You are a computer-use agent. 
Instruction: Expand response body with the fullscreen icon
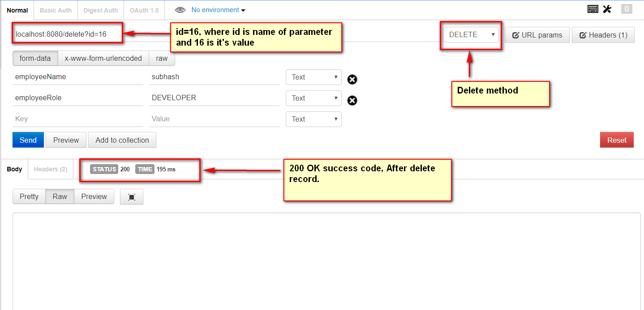[x=131, y=196]
